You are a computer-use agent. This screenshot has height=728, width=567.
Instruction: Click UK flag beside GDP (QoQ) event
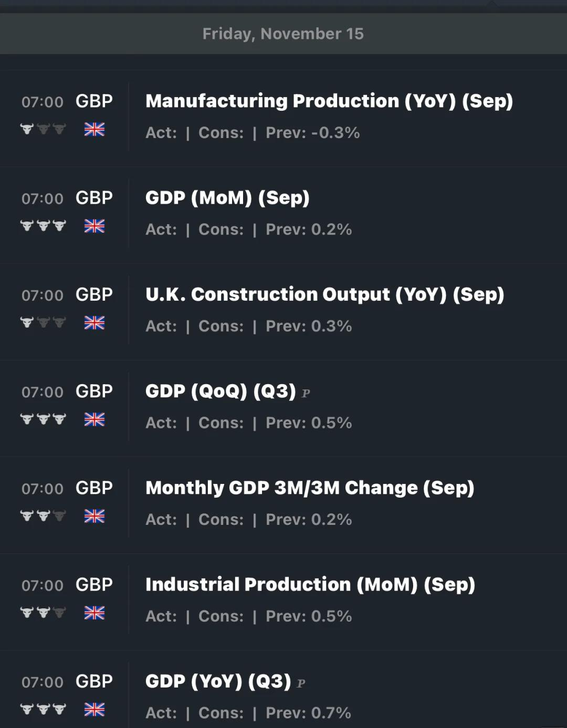(x=94, y=419)
